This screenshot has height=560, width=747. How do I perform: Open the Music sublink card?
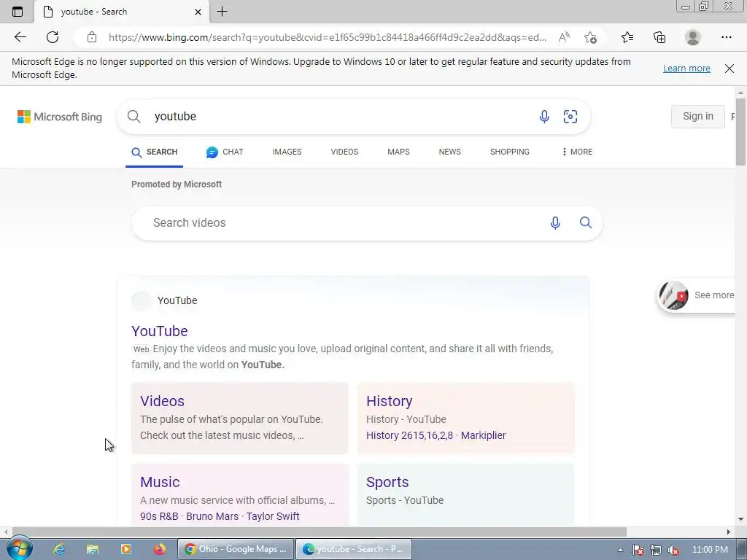239,495
